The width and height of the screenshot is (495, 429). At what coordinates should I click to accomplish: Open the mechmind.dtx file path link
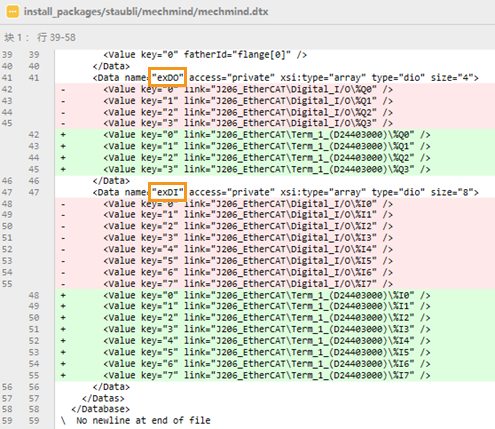pyautogui.click(x=146, y=12)
